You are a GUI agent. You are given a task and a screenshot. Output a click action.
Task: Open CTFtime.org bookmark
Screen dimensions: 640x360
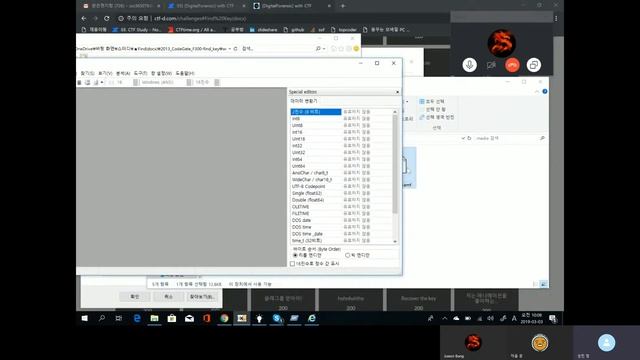[192, 30]
